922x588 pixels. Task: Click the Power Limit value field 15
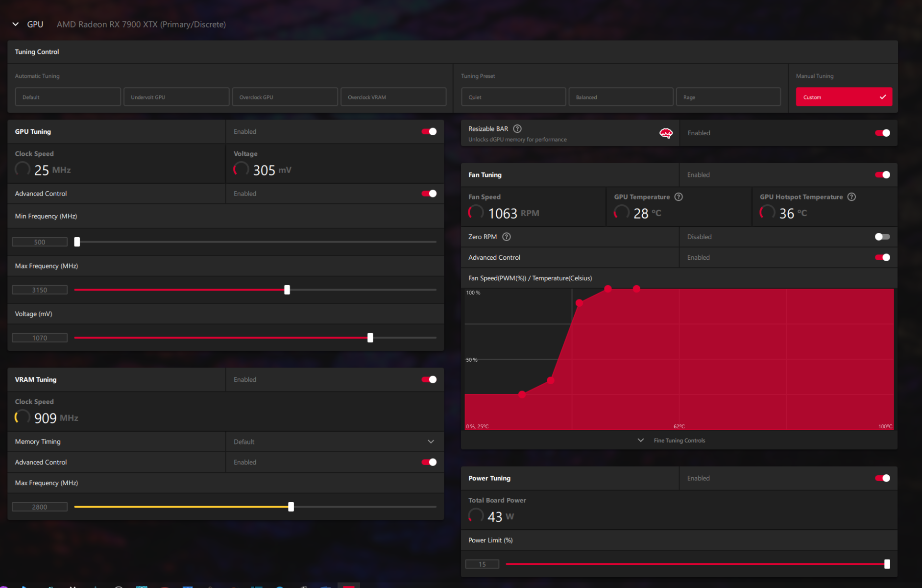pos(482,564)
